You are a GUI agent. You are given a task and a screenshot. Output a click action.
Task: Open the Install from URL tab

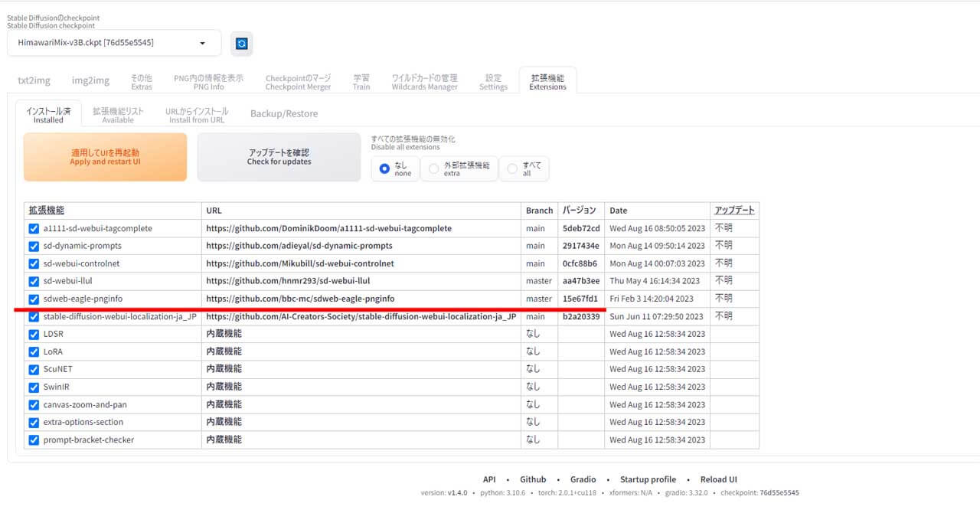click(197, 115)
